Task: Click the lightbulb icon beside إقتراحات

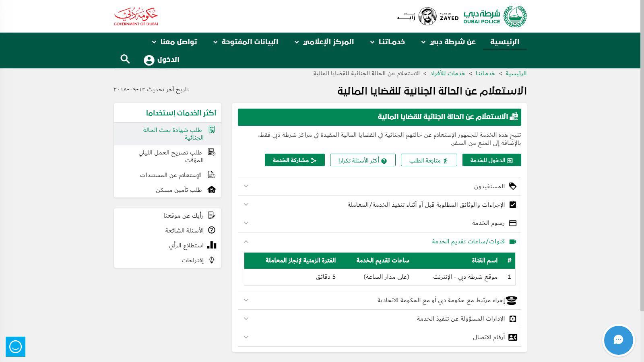Action: (x=212, y=260)
